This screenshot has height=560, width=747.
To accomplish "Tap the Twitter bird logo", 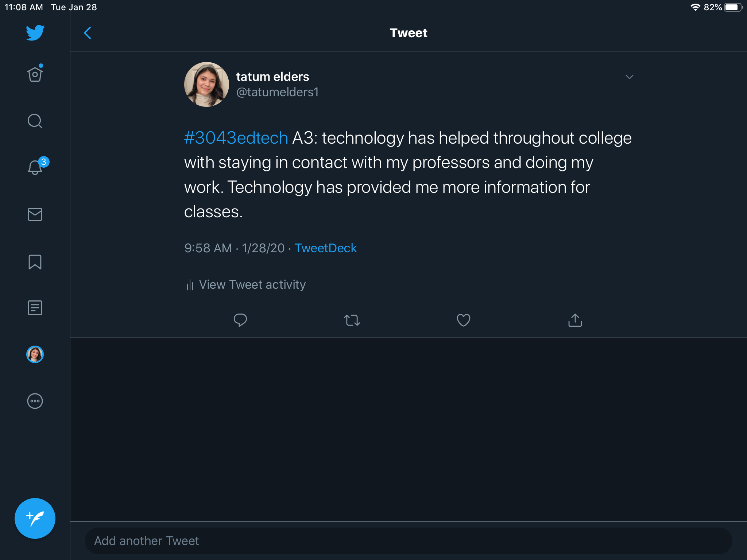I will (x=35, y=33).
